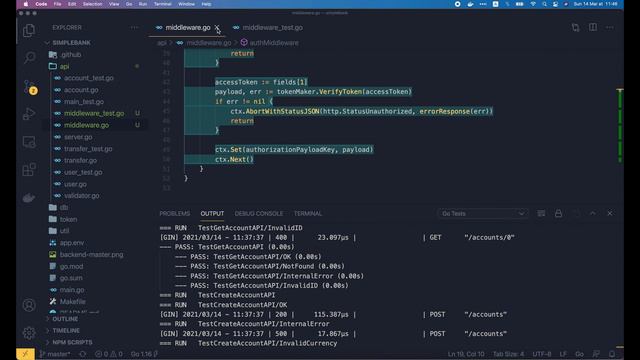Collapse the api folder
This screenshot has width=640, height=360.
[x=64, y=66]
